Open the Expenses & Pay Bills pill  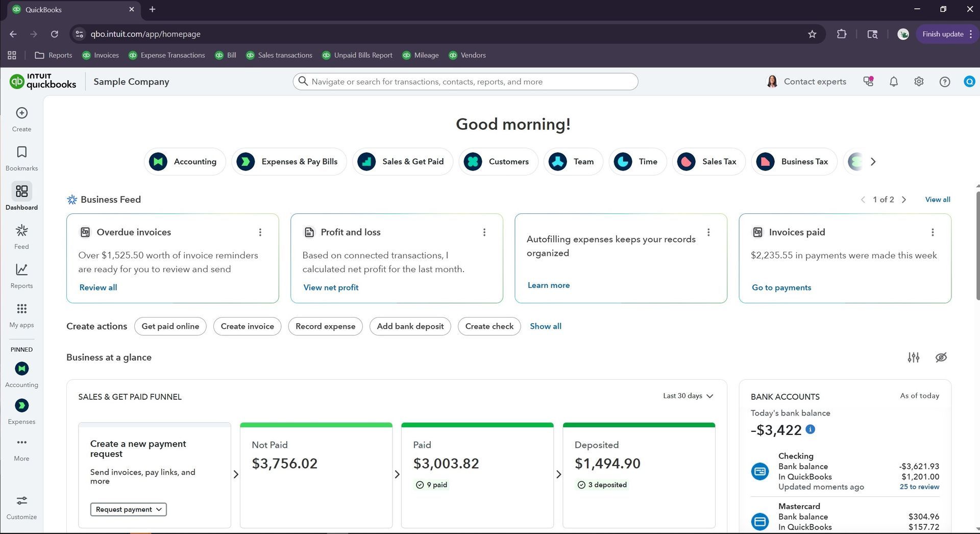pyautogui.click(x=289, y=162)
